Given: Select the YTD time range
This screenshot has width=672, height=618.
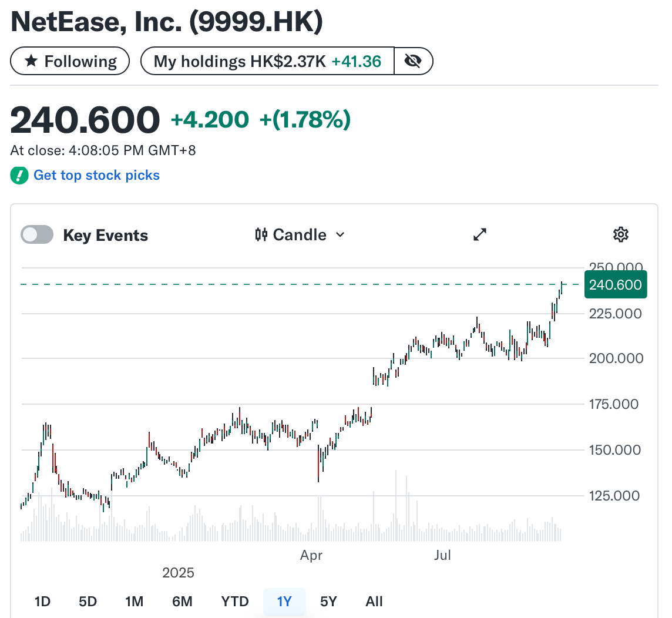Looking at the screenshot, I should click(x=235, y=602).
